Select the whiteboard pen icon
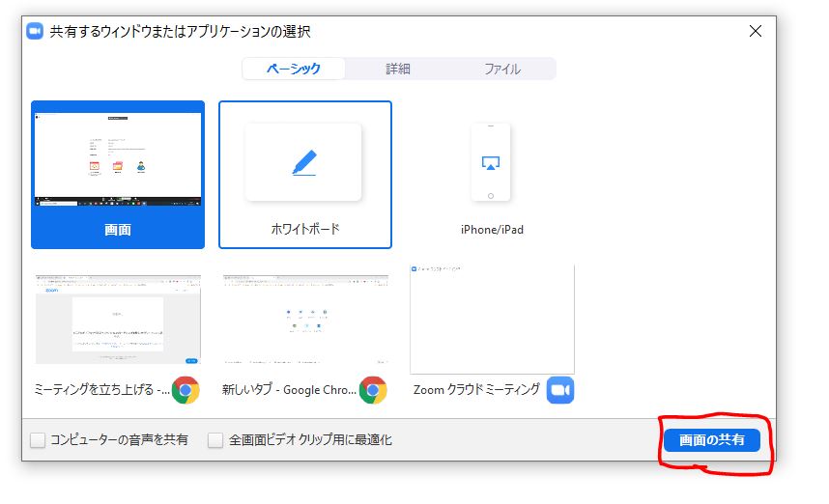 coord(304,162)
